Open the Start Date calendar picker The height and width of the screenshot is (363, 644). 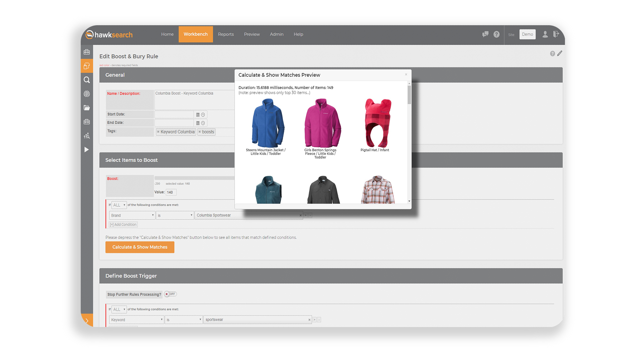click(198, 115)
